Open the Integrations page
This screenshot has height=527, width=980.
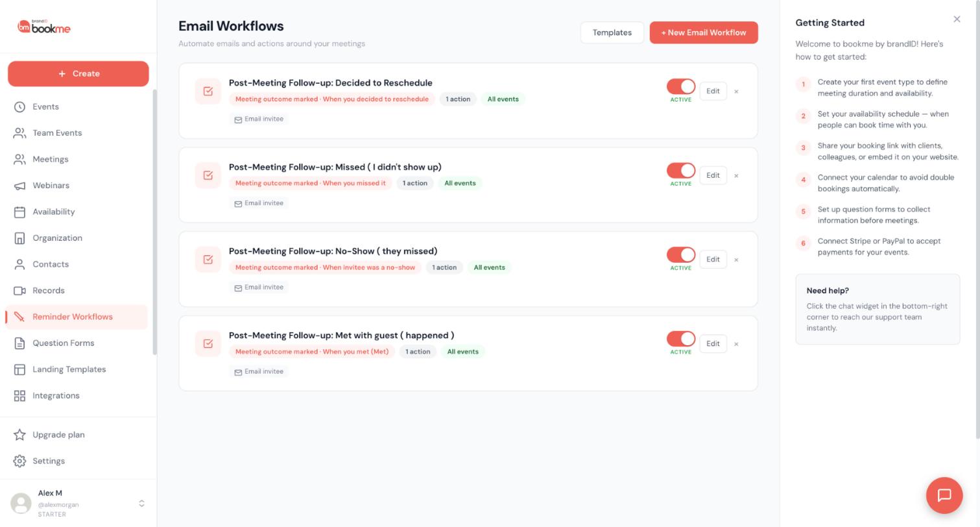click(77, 396)
